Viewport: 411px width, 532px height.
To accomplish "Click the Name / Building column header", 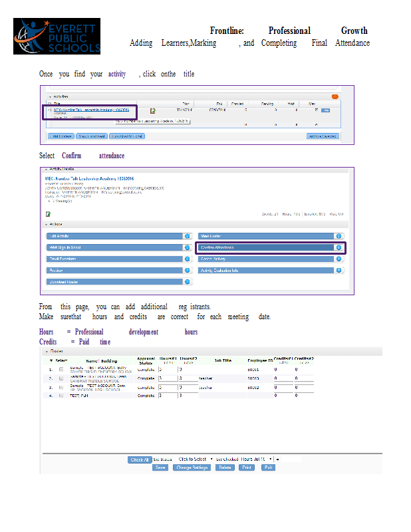I will tap(102, 361).
